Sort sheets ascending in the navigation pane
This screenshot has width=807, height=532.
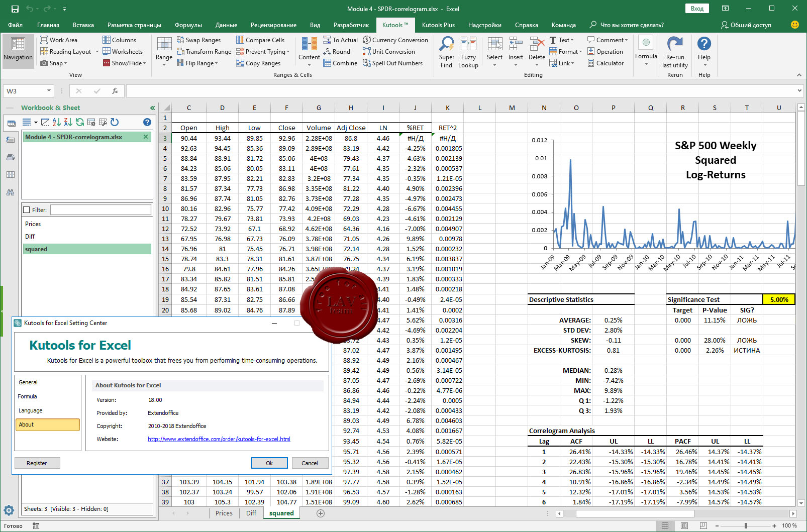pos(56,122)
